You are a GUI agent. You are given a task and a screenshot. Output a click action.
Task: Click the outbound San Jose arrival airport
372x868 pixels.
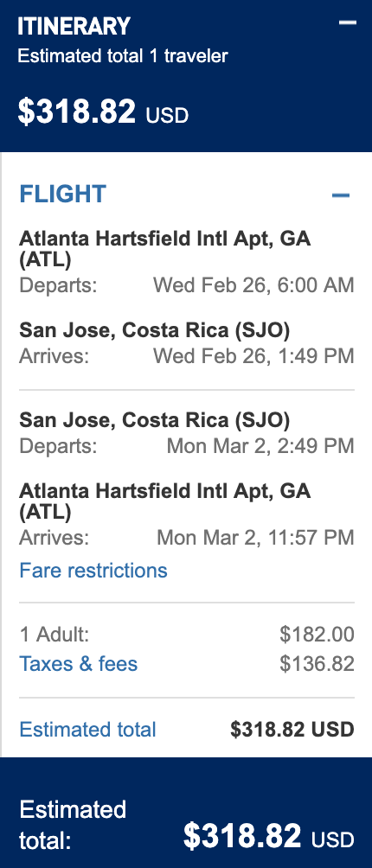pyautogui.click(x=155, y=330)
